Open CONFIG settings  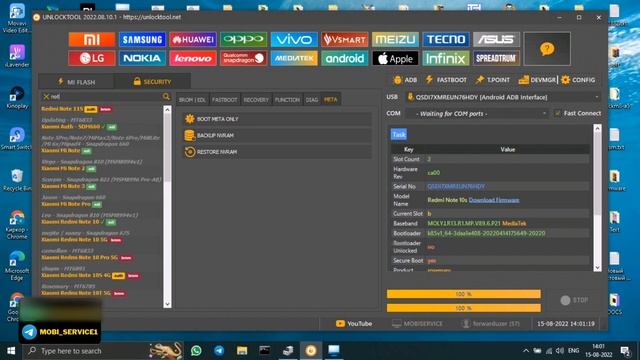point(578,80)
